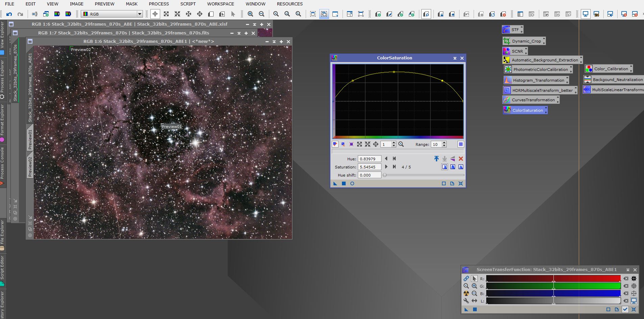Image resolution: width=644 pixels, height=319 pixels.
Task: Open the Dynamic_Crop process icon
Action: pos(524,41)
